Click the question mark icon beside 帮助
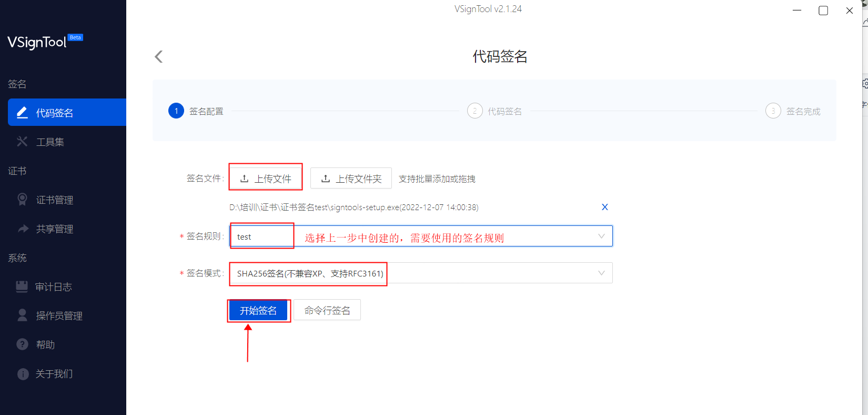This screenshot has width=868, height=415. [22, 344]
